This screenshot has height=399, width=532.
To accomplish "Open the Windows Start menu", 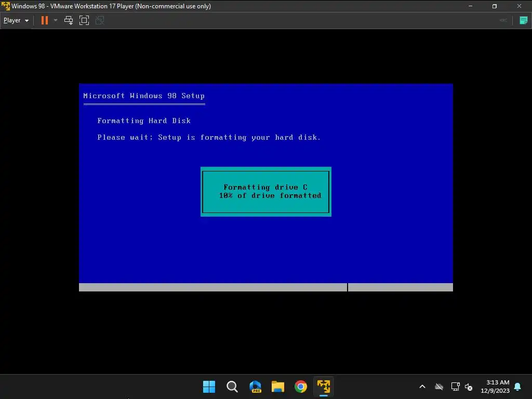I will 209,387.
